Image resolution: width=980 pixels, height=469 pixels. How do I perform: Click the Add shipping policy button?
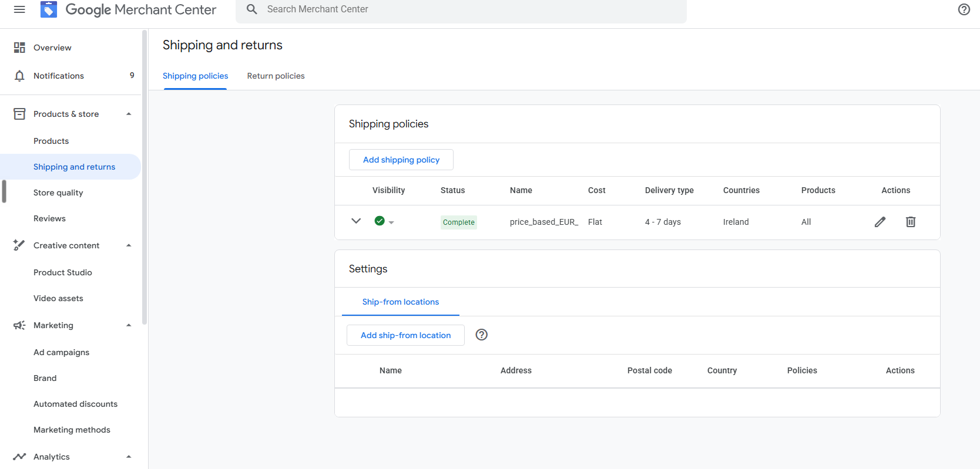tap(401, 160)
